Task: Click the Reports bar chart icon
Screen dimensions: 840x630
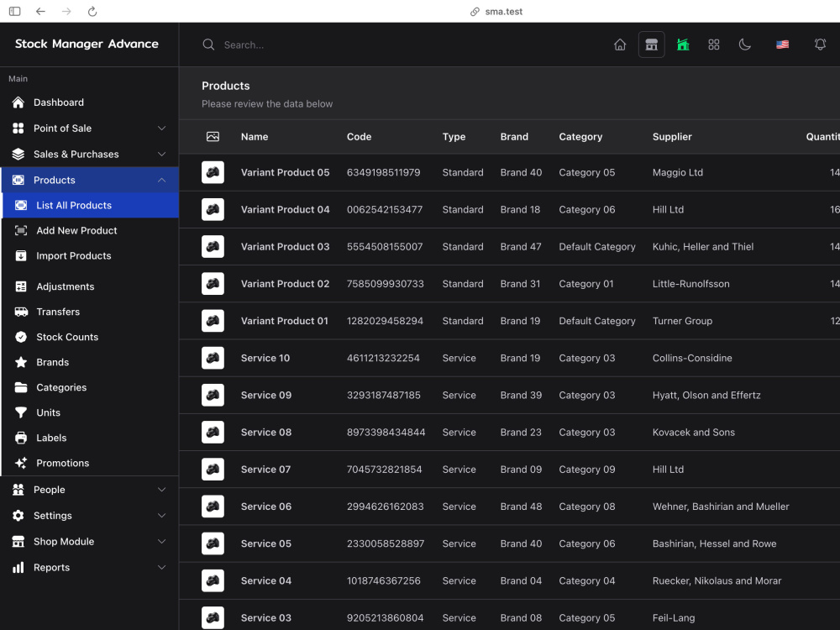Action: pos(18,567)
